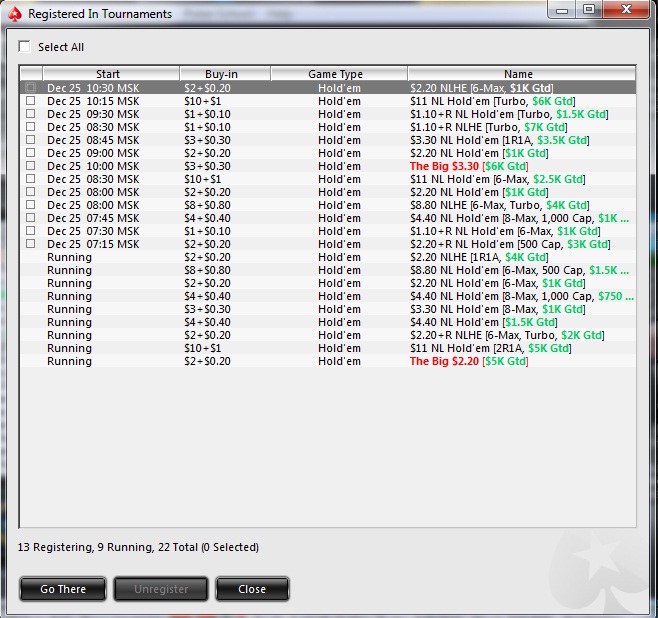
Task: Close window with the title bar X
Action: [626, 9]
